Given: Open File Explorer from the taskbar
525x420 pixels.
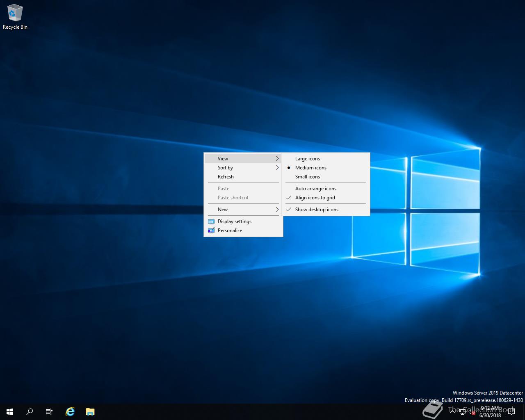Looking at the screenshot, I should pos(90,412).
